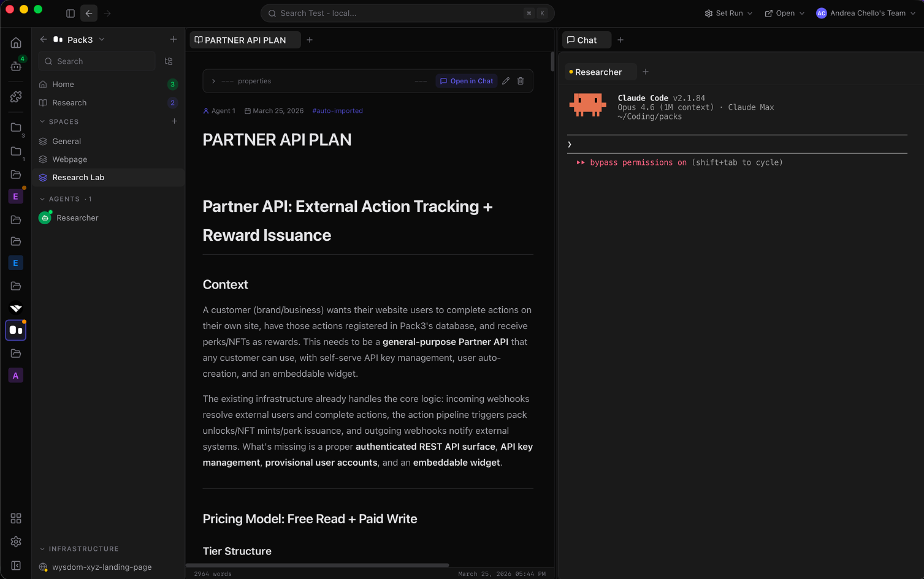Click the trash delete icon in properties bar

521,81
